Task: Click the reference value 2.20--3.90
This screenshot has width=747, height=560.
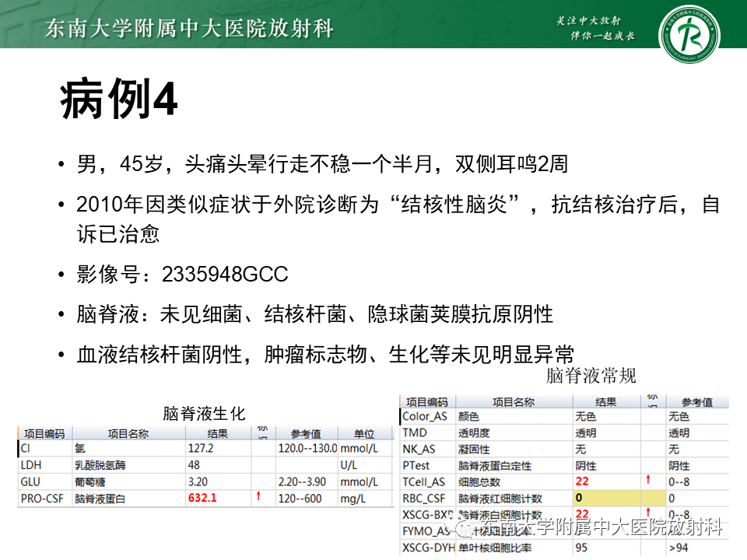Action: (x=302, y=482)
